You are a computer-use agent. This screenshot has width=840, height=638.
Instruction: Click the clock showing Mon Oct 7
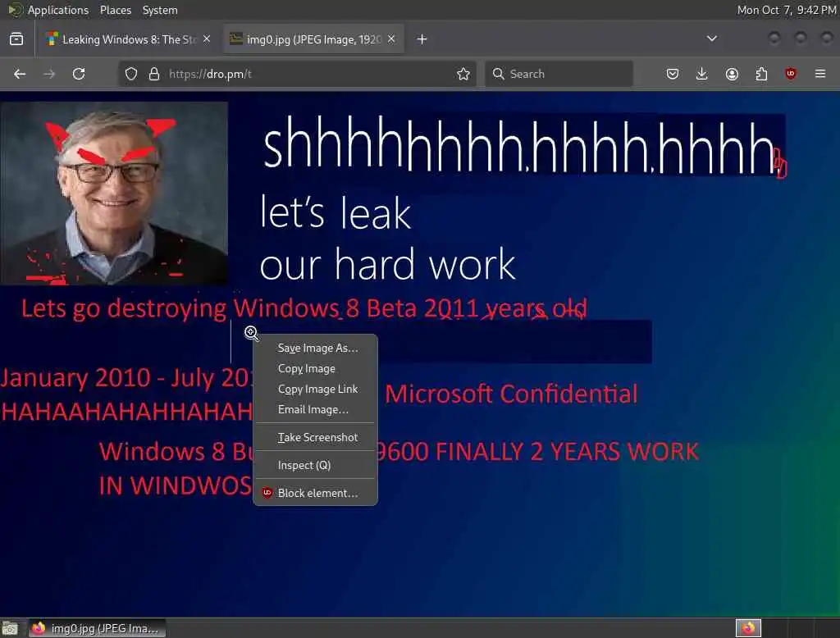tap(787, 10)
